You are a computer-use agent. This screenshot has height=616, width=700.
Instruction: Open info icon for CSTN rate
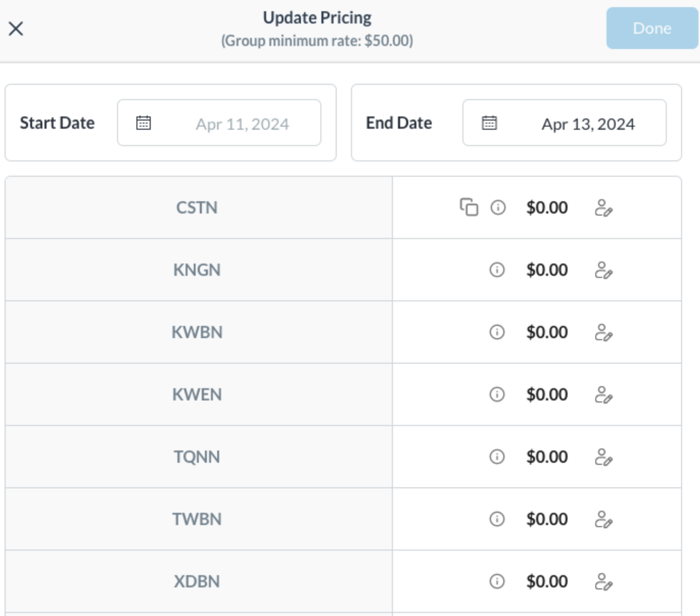click(x=498, y=207)
